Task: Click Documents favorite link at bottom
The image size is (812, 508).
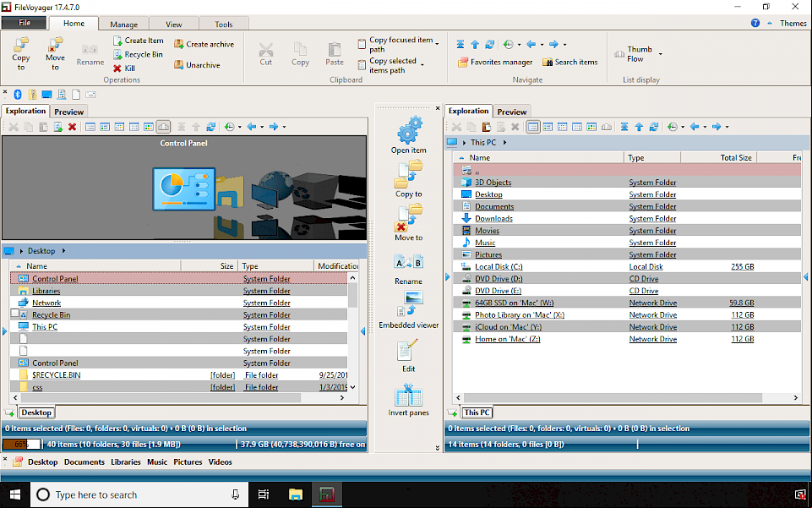Action: tap(84, 462)
